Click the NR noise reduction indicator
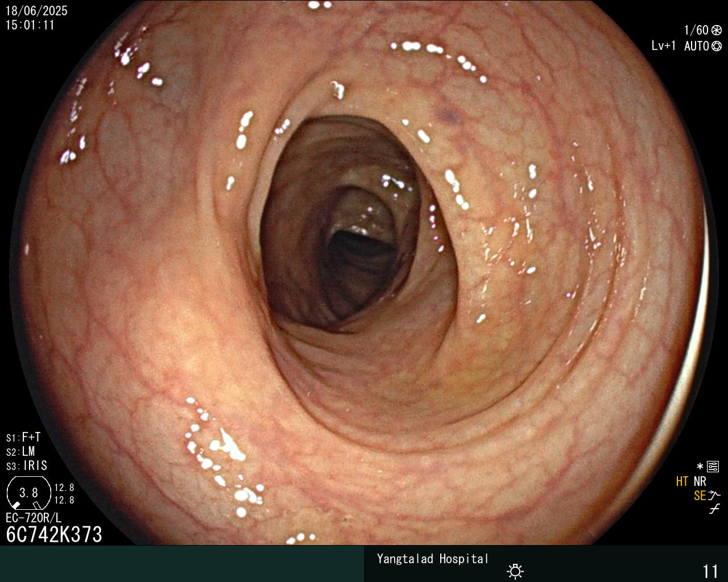Image resolution: width=728 pixels, height=582 pixels. pos(700,481)
